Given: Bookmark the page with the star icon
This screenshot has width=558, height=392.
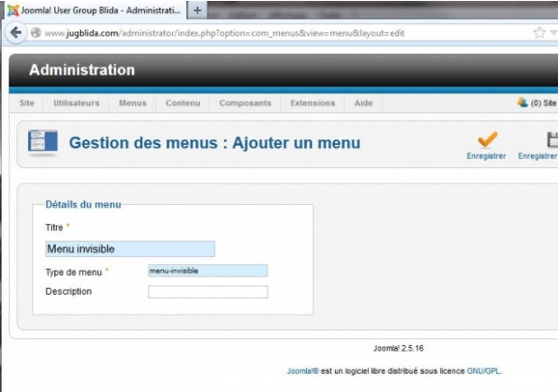Looking at the screenshot, I should tap(539, 32).
